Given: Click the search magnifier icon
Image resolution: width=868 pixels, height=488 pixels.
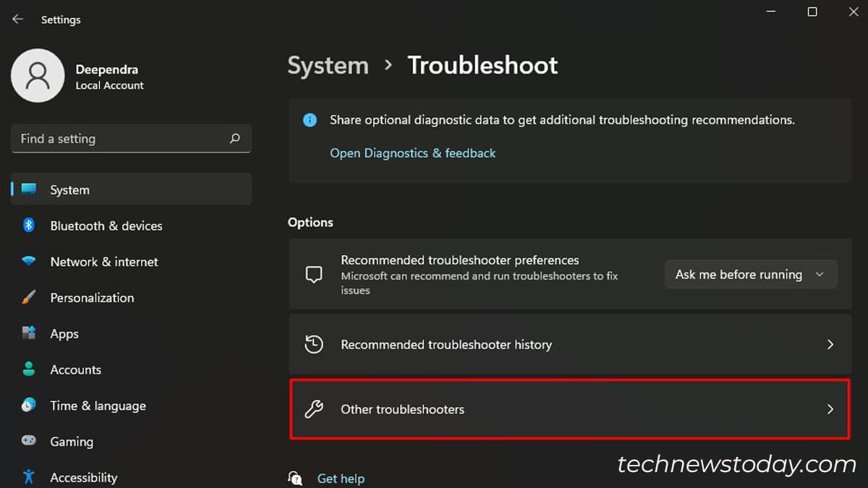Looking at the screenshot, I should (x=234, y=138).
